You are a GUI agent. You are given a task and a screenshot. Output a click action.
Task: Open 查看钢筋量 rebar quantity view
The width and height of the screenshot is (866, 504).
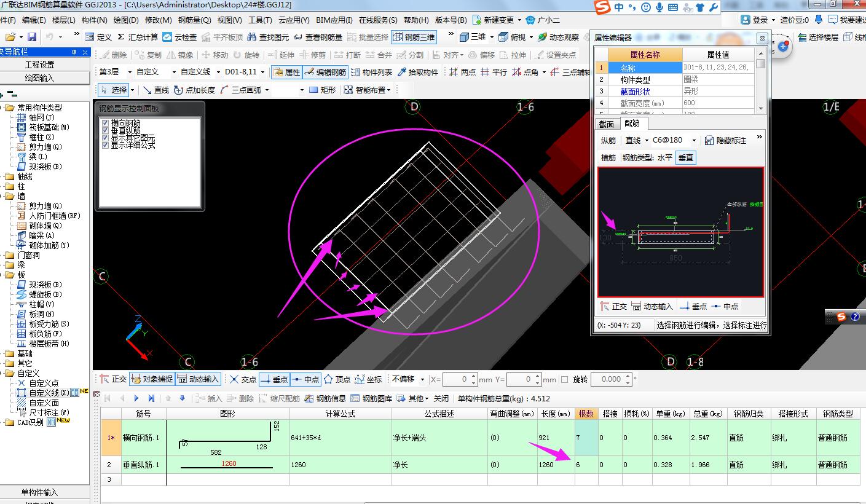(x=318, y=37)
